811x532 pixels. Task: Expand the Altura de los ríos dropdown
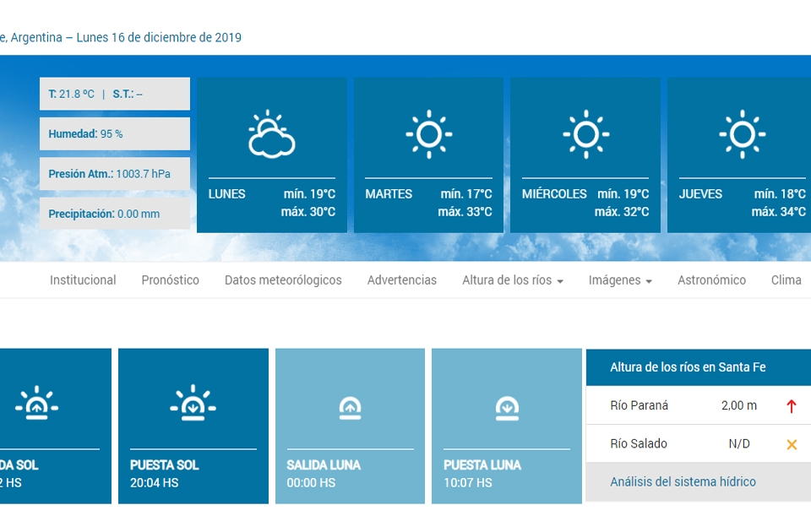tap(512, 280)
